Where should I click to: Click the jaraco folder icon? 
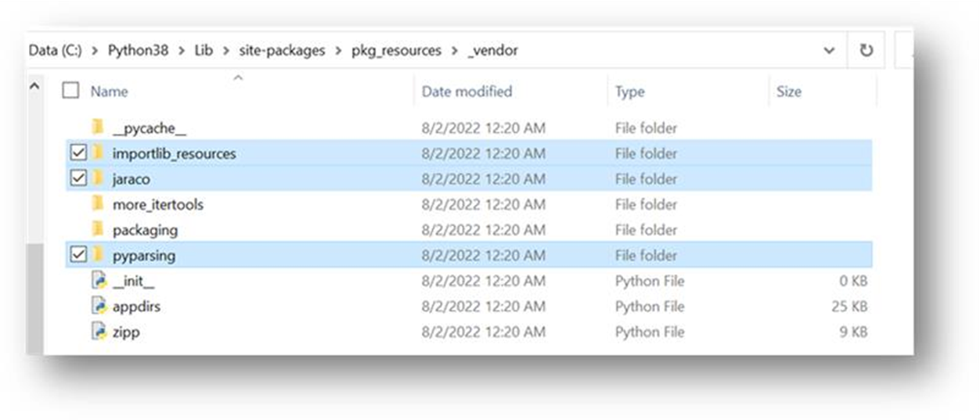98,179
